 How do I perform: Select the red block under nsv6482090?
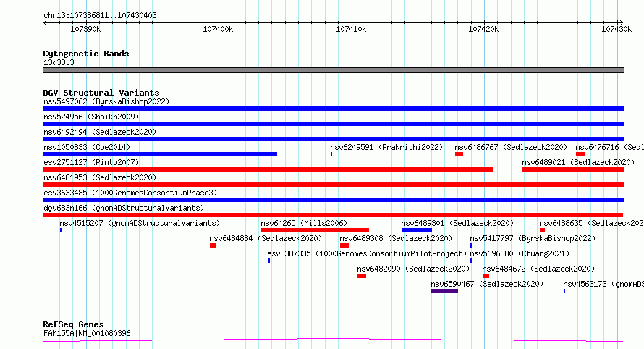pos(361,276)
